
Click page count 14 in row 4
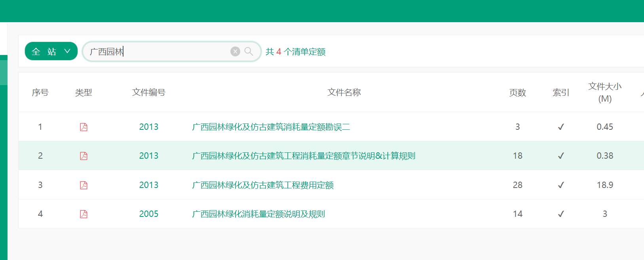pyautogui.click(x=518, y=214)
